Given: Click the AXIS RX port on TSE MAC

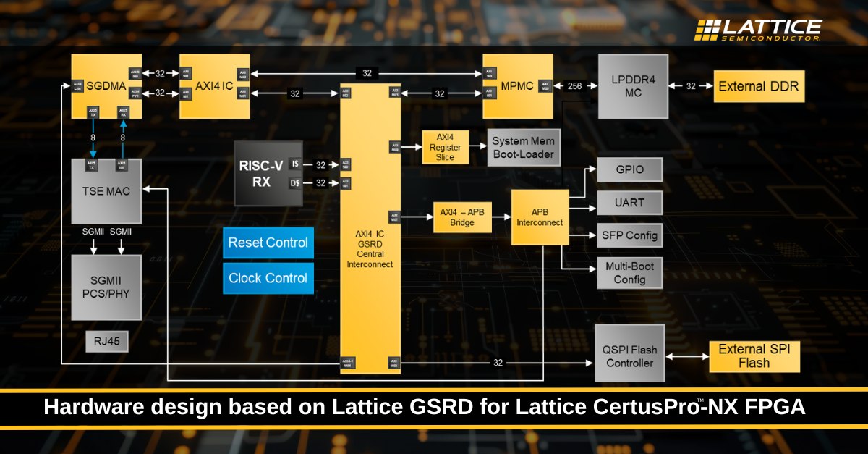Looking at the screenshot, I should [x=123, y=164].
